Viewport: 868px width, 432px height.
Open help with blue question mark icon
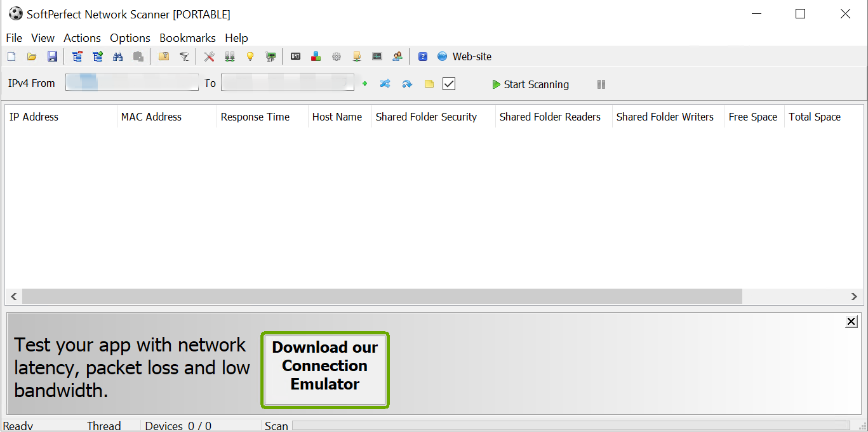tap(423, 56)
